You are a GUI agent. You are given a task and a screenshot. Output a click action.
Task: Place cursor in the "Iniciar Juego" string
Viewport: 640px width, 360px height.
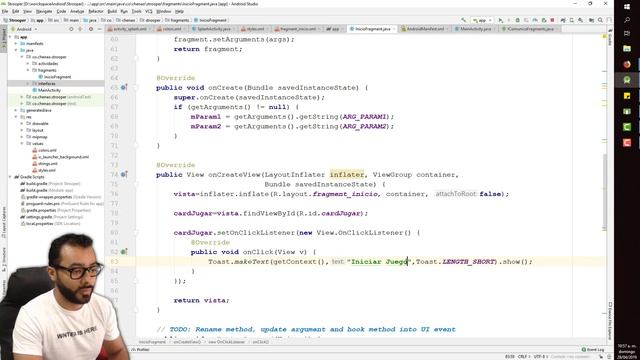click(x=380, y=262)
